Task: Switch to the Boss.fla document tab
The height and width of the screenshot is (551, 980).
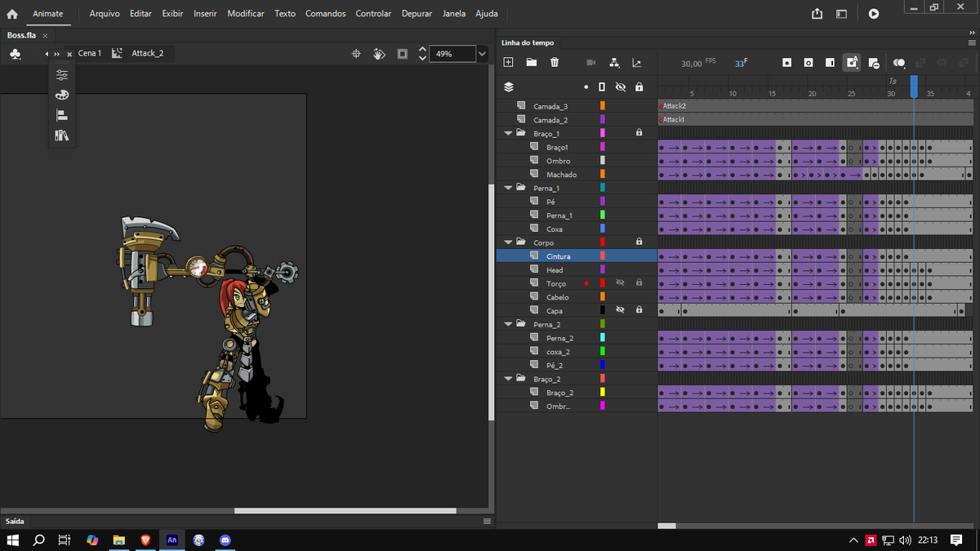Action: coord(21,36)
